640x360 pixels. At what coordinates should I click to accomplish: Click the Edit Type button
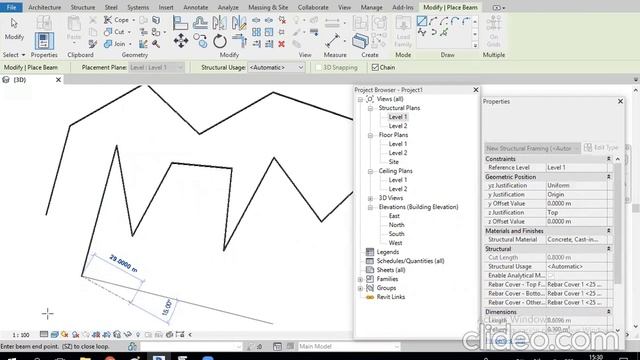[601, 148]
